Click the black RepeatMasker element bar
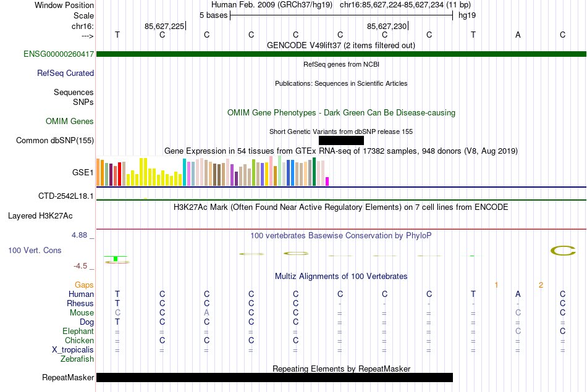 click(274, 377)
